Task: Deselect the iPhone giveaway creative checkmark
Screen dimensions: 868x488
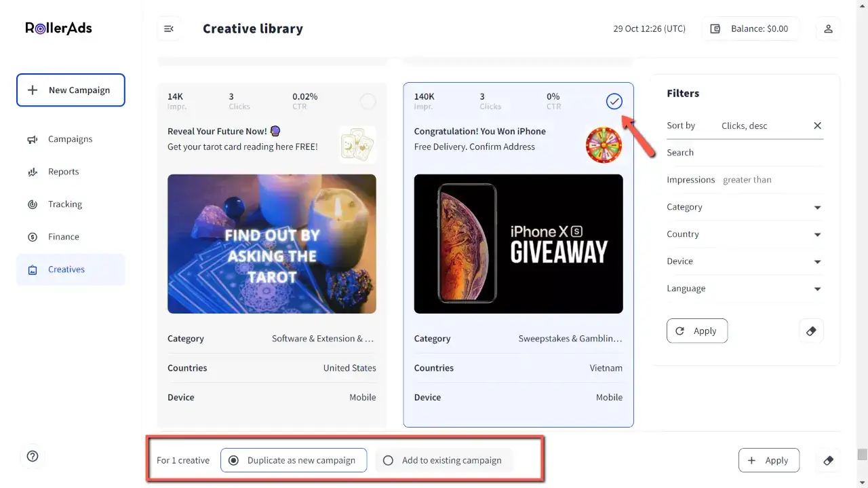Action: (614, 101)
